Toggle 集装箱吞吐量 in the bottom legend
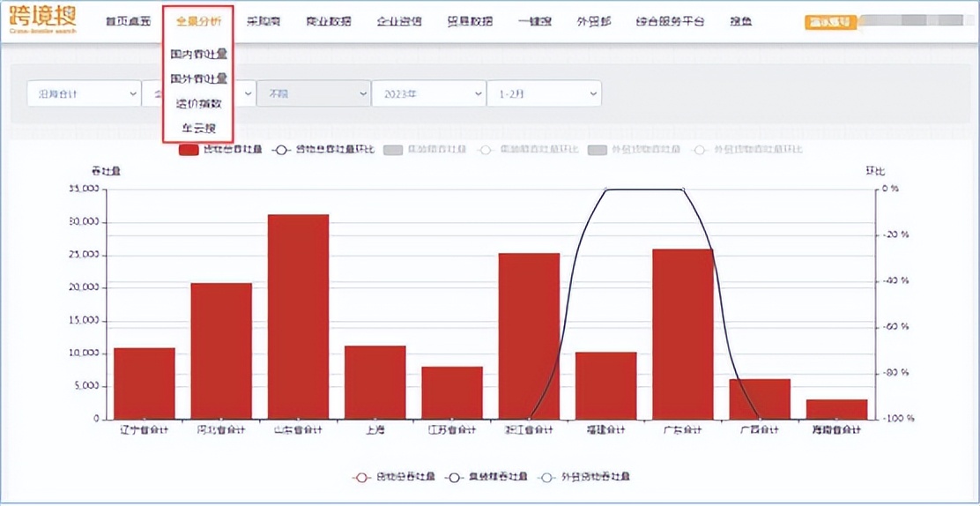Image resolution: width=980 pixels, height=506 pixels. (486, 477)
